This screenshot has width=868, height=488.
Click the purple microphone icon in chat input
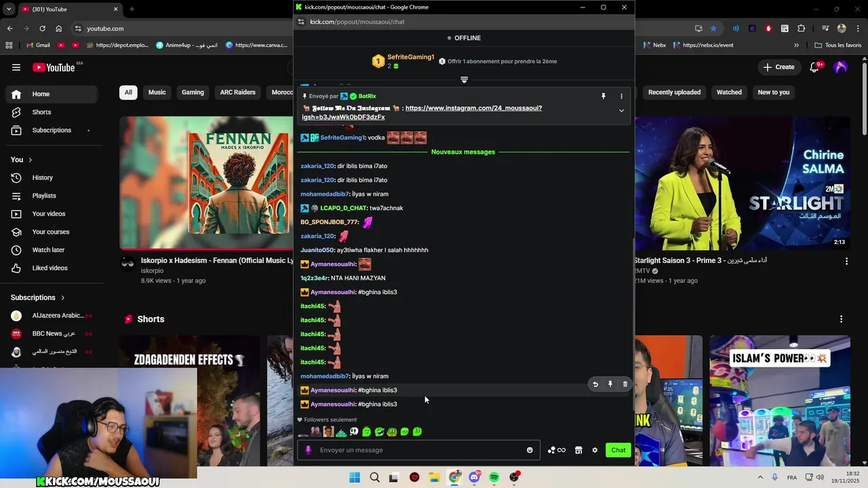[309, 450]
